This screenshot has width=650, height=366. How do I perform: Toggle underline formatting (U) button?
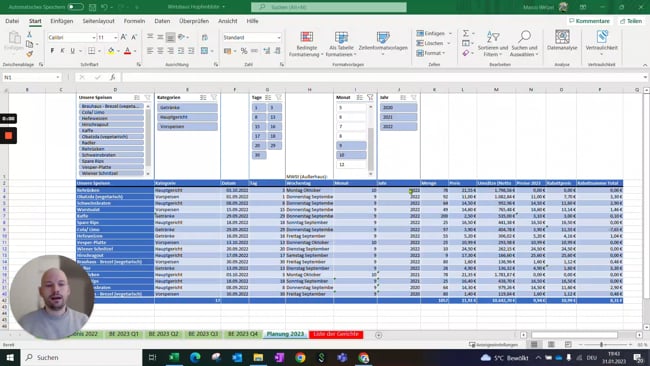[x=73, y=51]
